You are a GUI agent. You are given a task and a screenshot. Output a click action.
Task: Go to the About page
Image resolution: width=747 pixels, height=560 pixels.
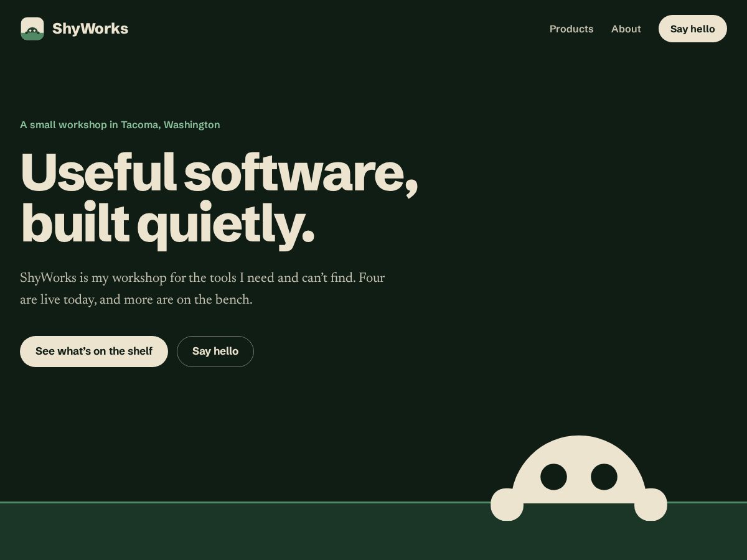pos(626,29)
